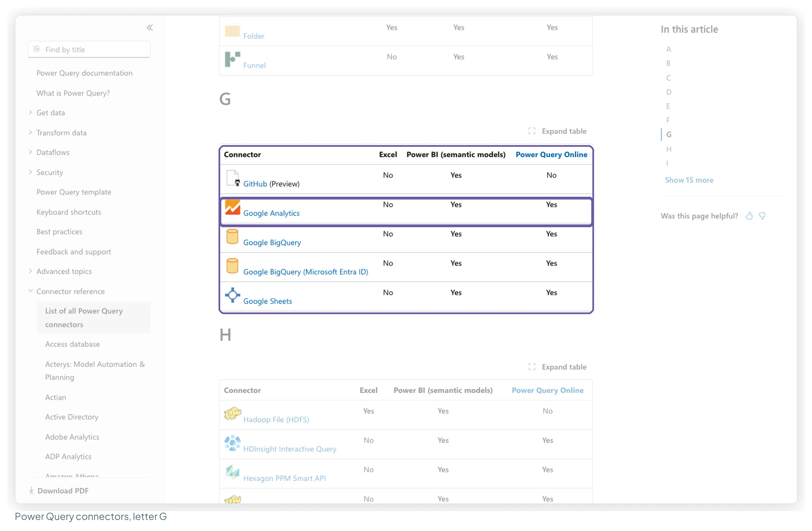Open the Google Sheets link
This screenshot has height=531, width=812.
(268, 301)
